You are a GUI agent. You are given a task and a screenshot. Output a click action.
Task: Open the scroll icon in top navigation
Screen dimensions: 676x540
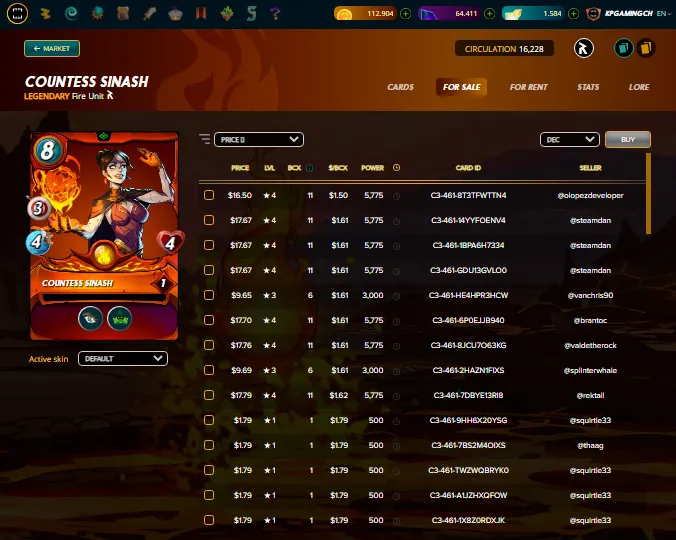point(123,13)
